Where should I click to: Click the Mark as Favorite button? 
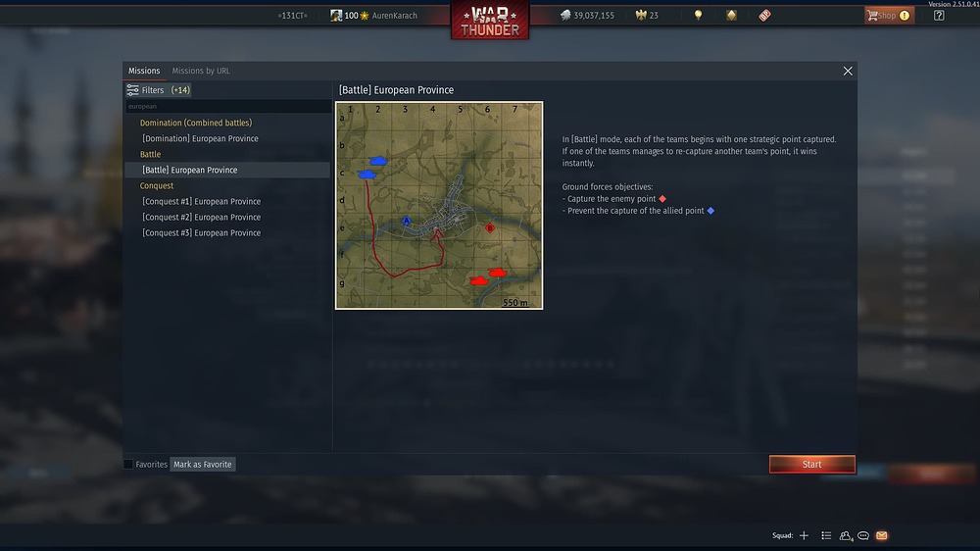pos(203,464)
